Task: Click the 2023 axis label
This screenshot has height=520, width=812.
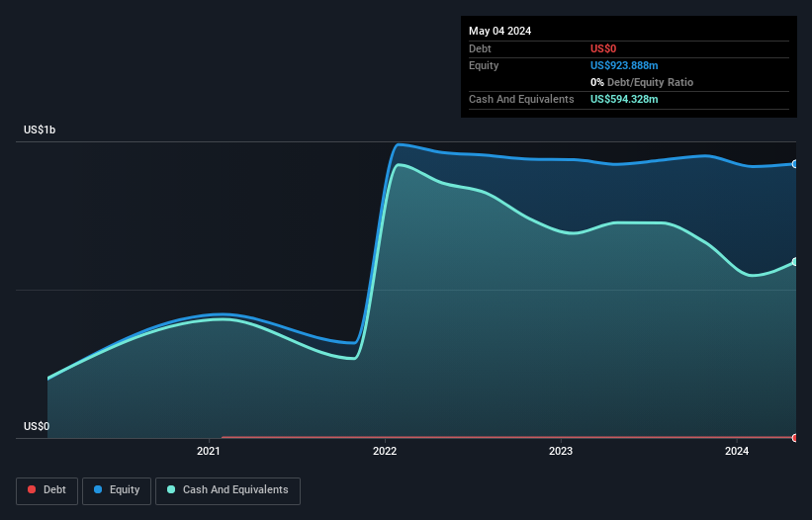Action: [561, 451]
